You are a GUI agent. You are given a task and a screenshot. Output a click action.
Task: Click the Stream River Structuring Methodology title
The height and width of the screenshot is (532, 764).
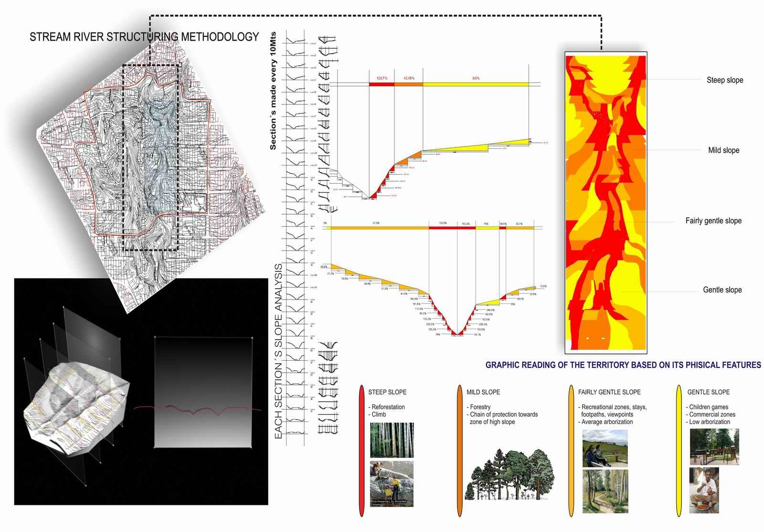tap(144, 37)
